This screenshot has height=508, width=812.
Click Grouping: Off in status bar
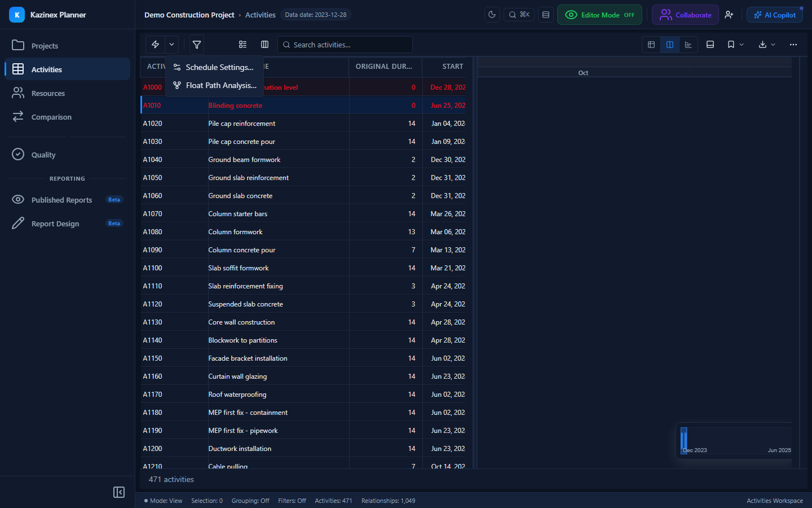click(x=250, y=501)
